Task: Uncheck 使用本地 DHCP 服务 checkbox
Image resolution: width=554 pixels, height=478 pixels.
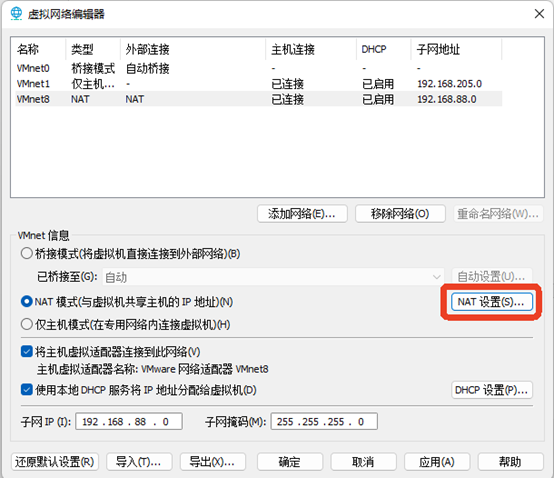Action: point(27,390)
